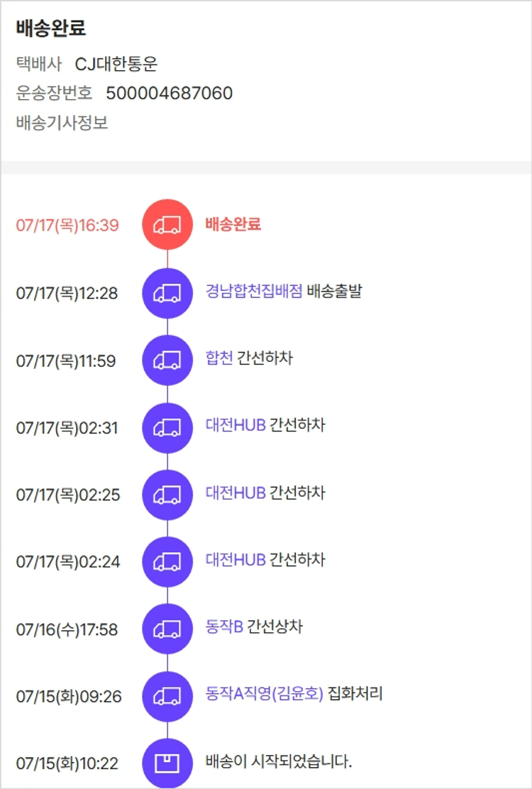Click the truck icon next to 합천 간선하차
Image resolution: width=532 pixels, height=789 pixels.
click(x=167, y=360)
